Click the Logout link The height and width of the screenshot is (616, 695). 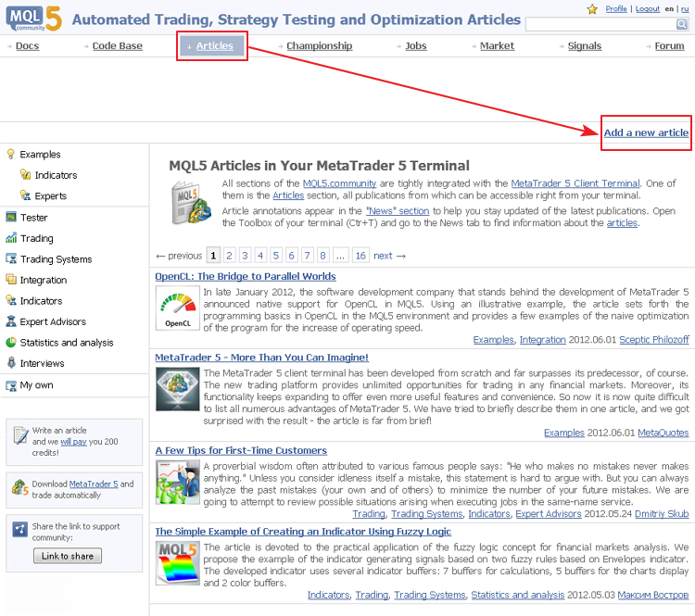(647, 8)
